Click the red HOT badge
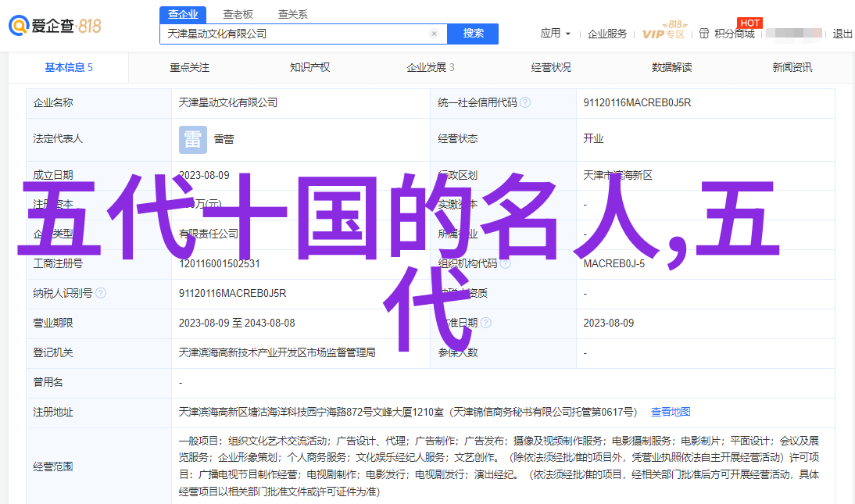 pyautogui.click(x=749, y=23)
